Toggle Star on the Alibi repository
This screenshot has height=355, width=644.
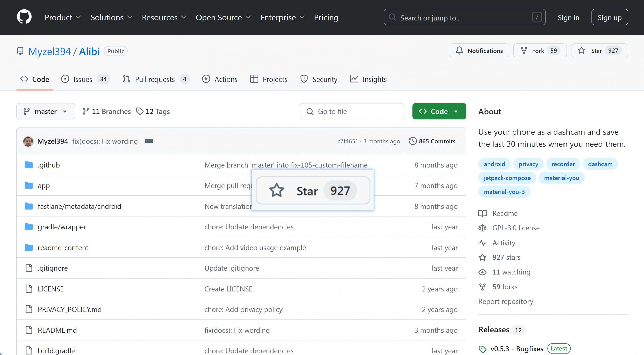pyautogui.click(x=599, y=51)
